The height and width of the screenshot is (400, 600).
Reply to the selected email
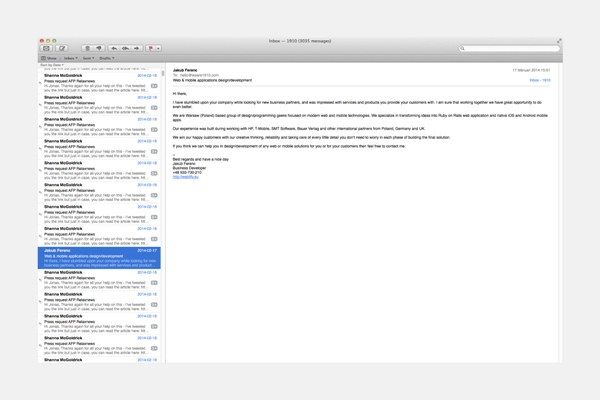(114, 48)
